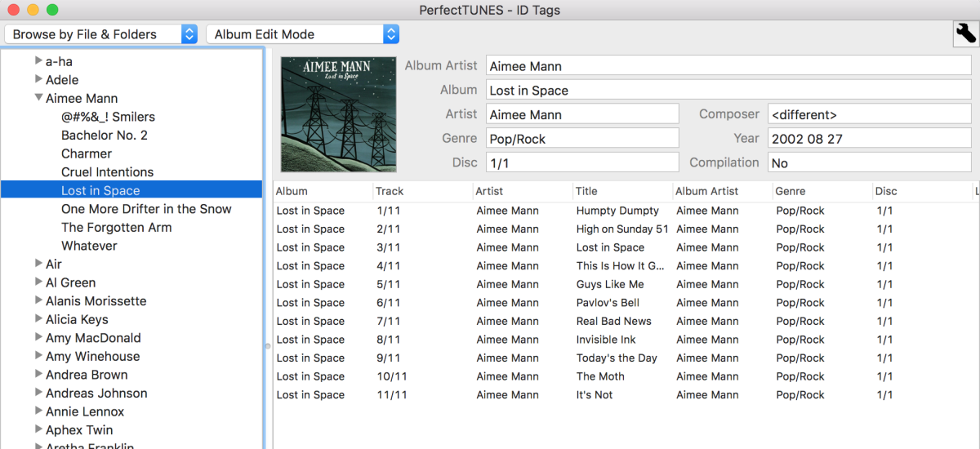The height and width of the screenshot is (449, 980).
Task: Select the Humpty Dumpty track row
Action: coord(617,211)
